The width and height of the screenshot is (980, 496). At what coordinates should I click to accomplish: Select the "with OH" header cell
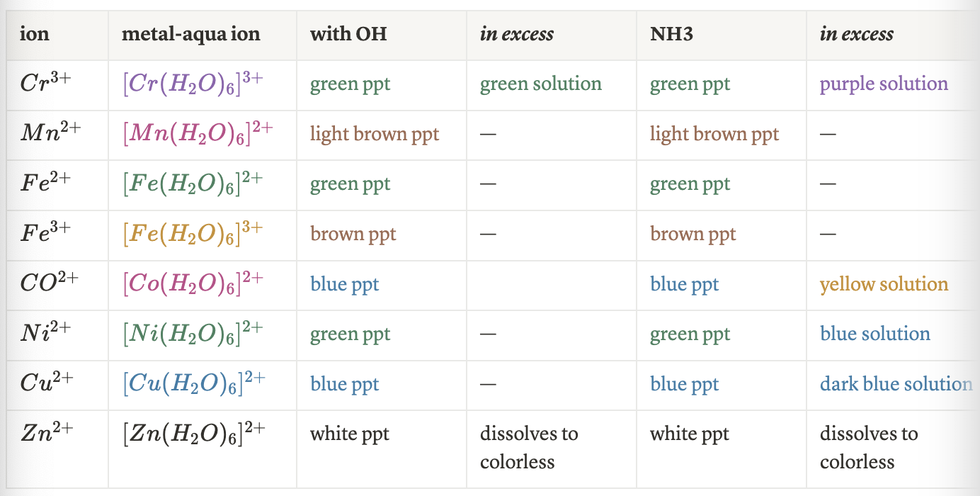click(x=348, y=34)
